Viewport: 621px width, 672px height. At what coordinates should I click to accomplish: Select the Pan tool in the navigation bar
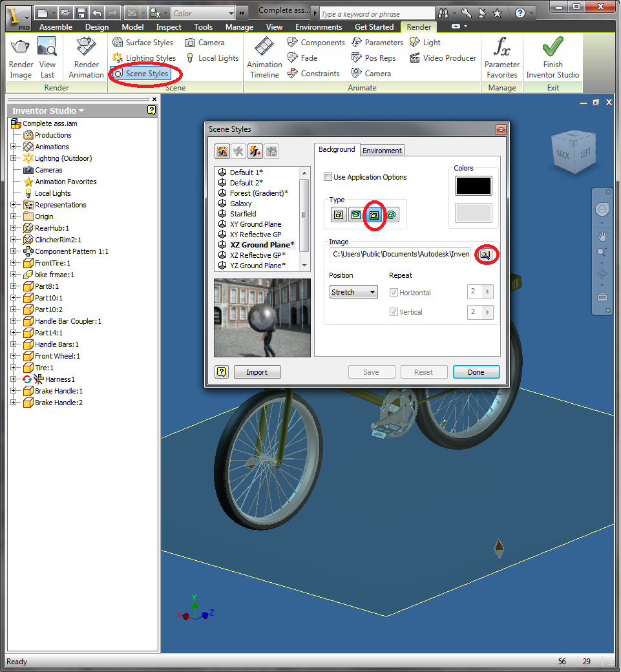click(x=602, y=236)
